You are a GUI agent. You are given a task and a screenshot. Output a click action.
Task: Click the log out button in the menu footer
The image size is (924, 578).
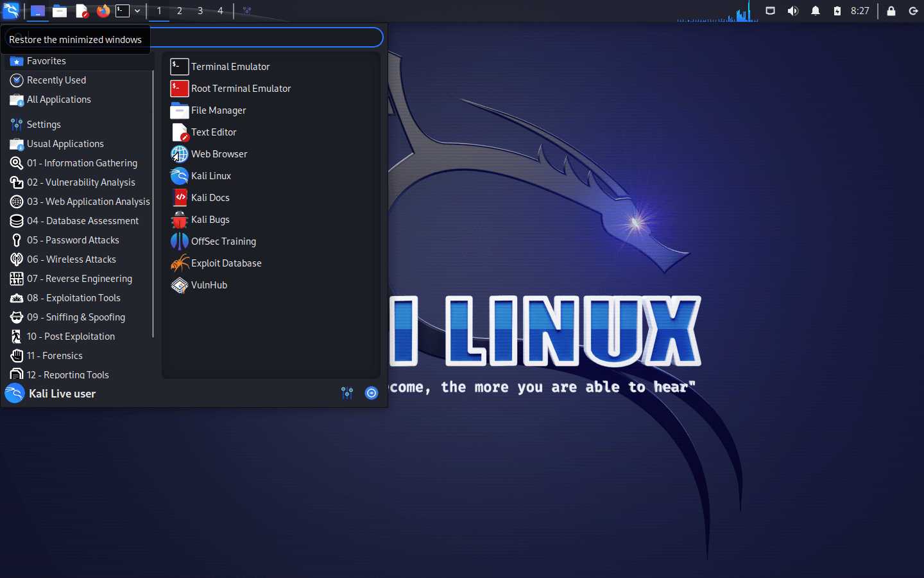click(x=372, y=393)
